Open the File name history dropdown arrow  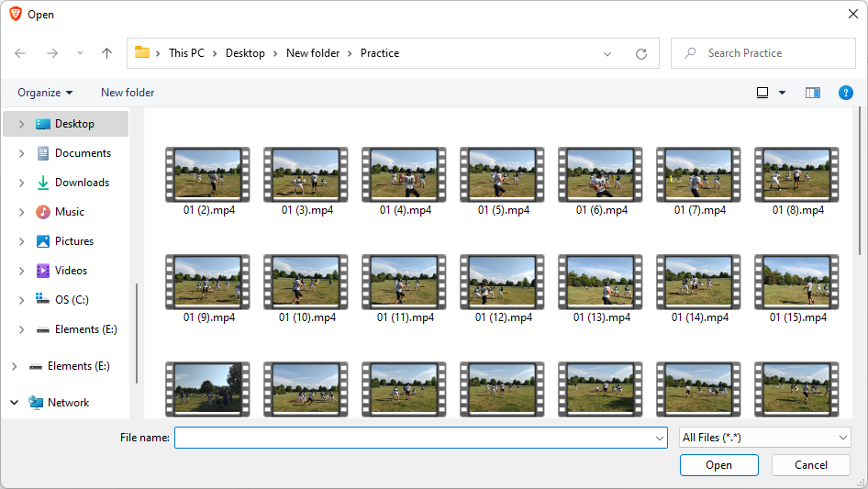pos(660,438)
